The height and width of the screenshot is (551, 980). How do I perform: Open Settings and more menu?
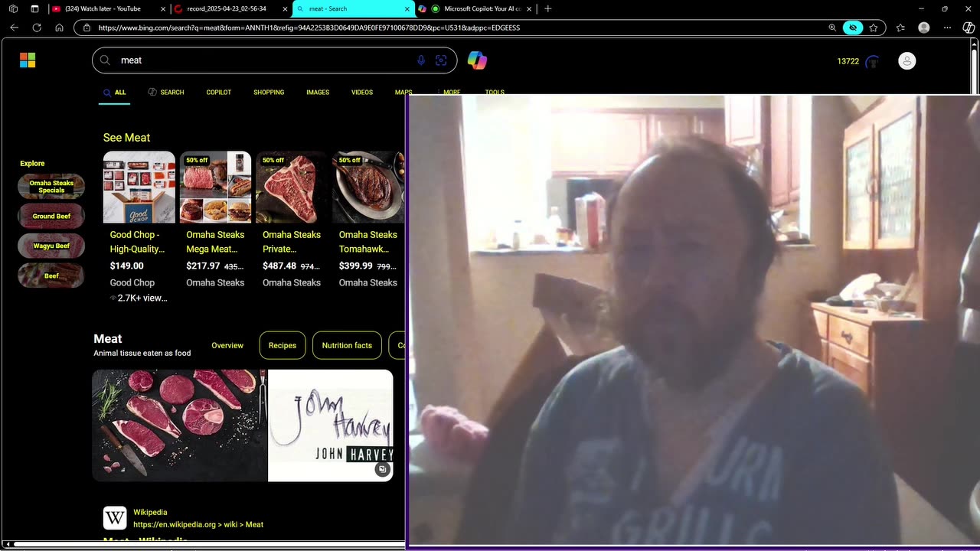[x=947, y=28]
